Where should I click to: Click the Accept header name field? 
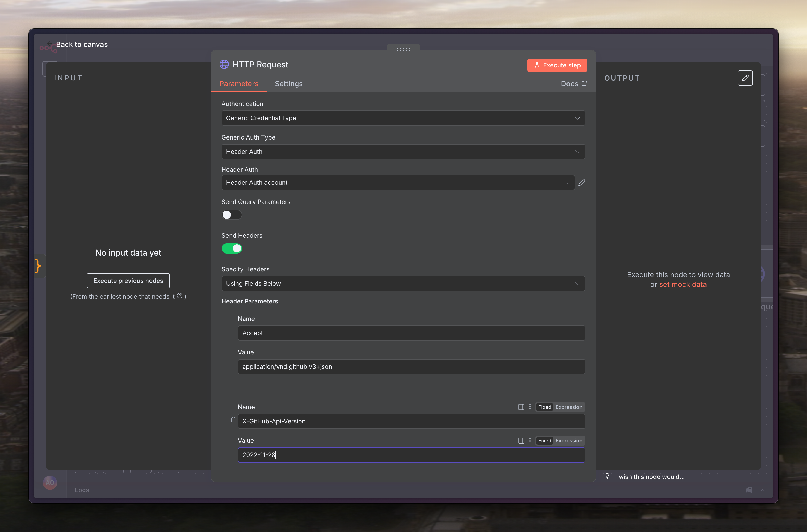point(411,333)
